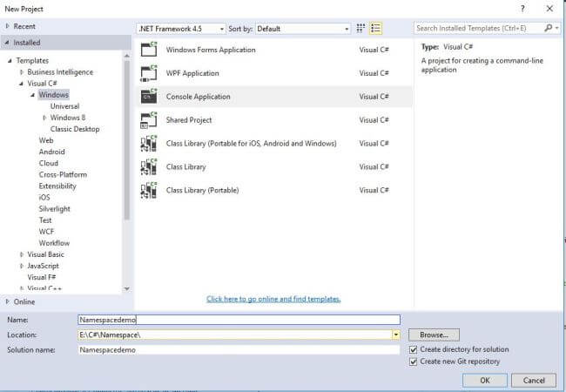
Task: Click the templates tree scrollbar thumb
Action: pyautogui.click(x=127, y=139)
